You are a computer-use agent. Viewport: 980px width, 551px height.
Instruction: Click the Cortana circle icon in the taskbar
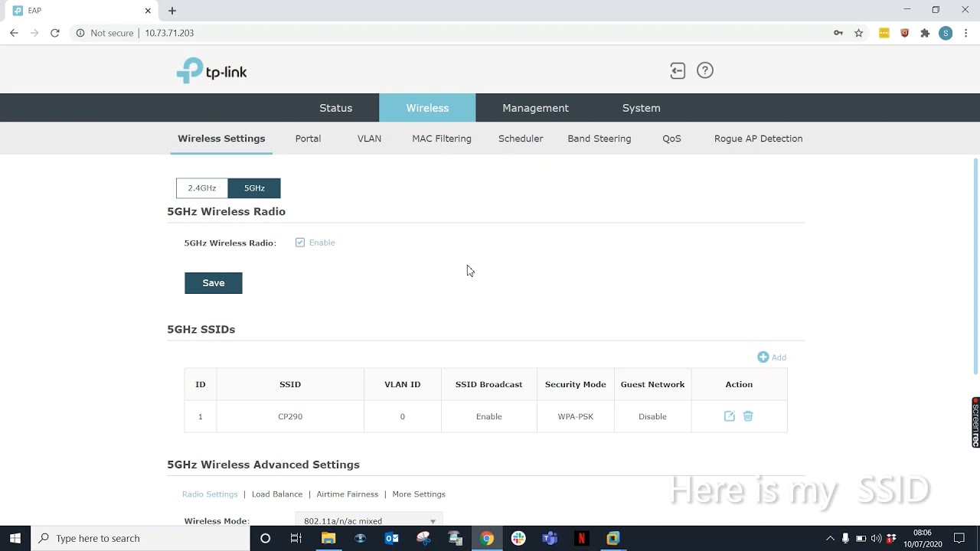[265, 538]
